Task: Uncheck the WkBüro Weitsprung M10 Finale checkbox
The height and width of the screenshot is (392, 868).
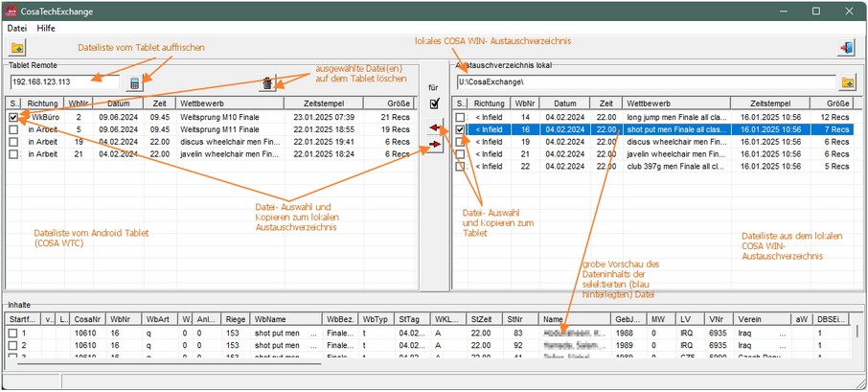Action: (13, 117)
